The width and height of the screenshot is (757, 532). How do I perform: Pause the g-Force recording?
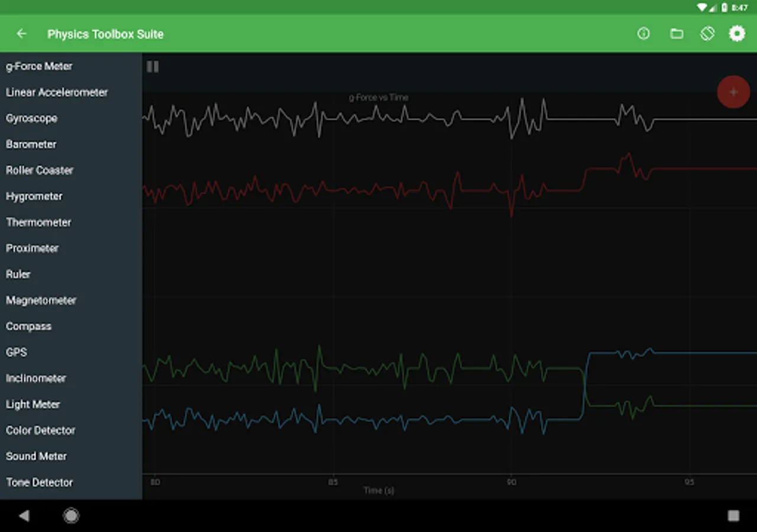[x=153, y=67]
